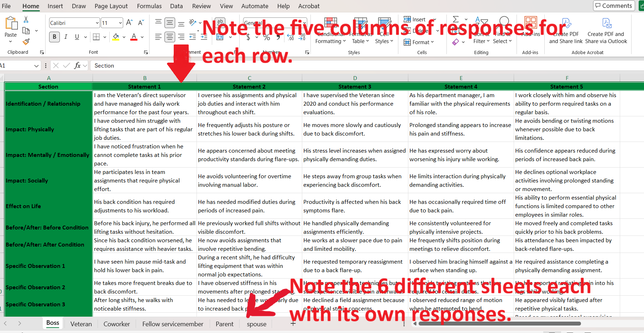Select the Format Painter brush

click(x=26, y=42)
